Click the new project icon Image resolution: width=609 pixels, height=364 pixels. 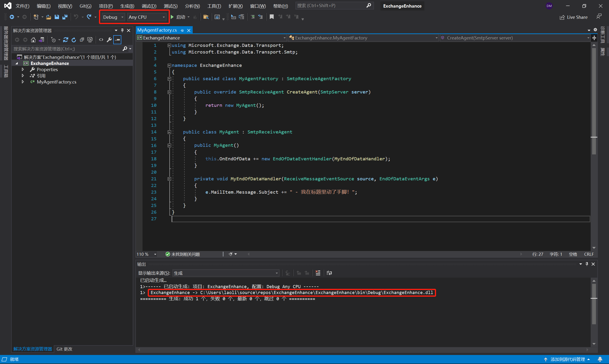(36, 17)
